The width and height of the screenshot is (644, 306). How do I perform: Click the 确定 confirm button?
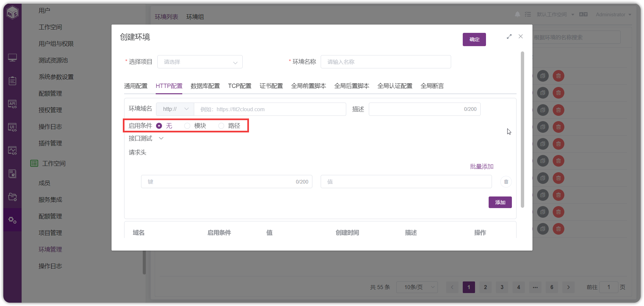click(474, 39)
